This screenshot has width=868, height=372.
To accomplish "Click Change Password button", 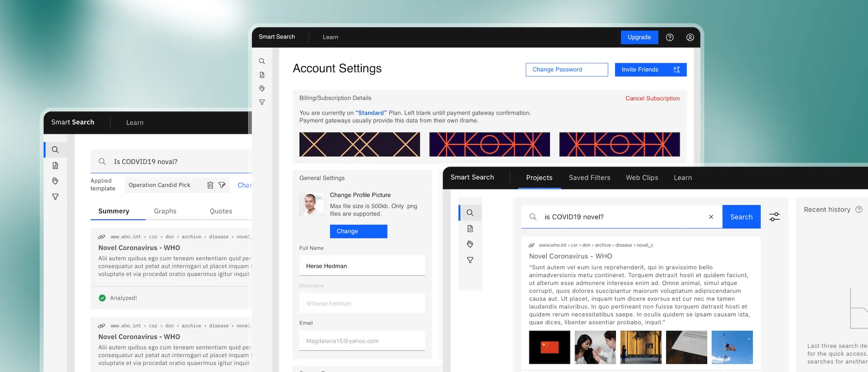I will click(x=567, y=70).
